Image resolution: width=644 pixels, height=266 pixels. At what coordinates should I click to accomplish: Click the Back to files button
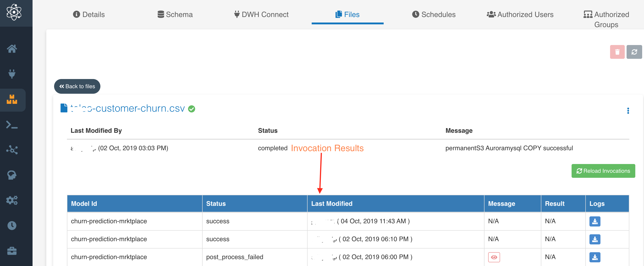point(77,86)
